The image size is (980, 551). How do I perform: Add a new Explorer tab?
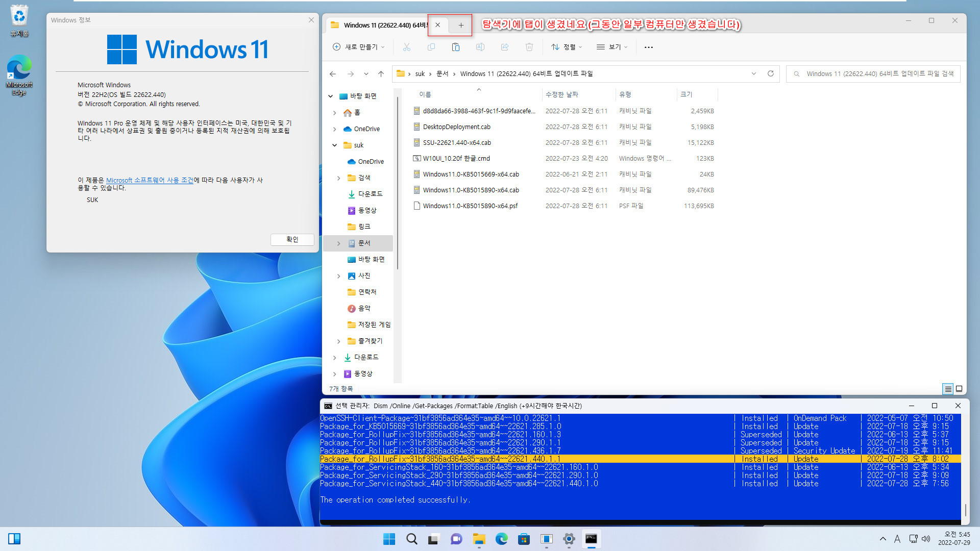pyautogui.click(x=461, y=25)
